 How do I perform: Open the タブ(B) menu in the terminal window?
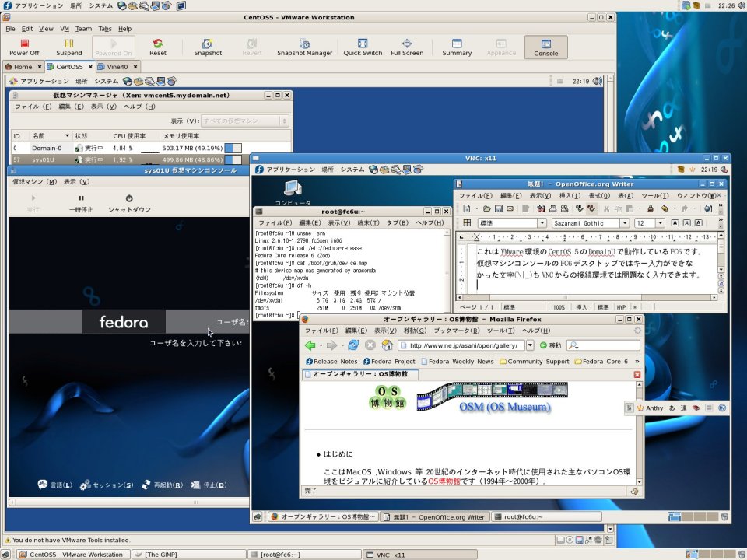pos(398,222)
